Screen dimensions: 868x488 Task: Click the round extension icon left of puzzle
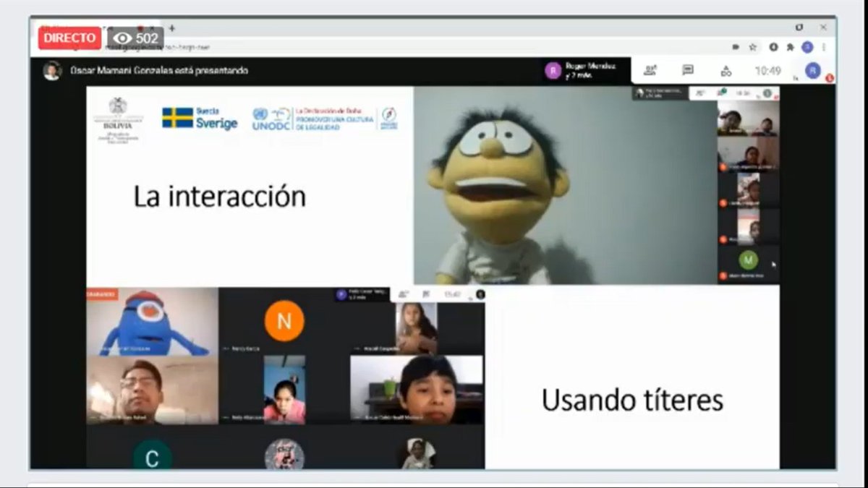(x=773, y=47)
